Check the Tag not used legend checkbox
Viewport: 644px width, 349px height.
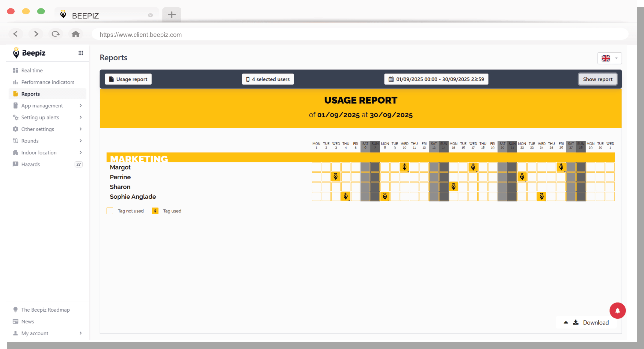point(110,211)
